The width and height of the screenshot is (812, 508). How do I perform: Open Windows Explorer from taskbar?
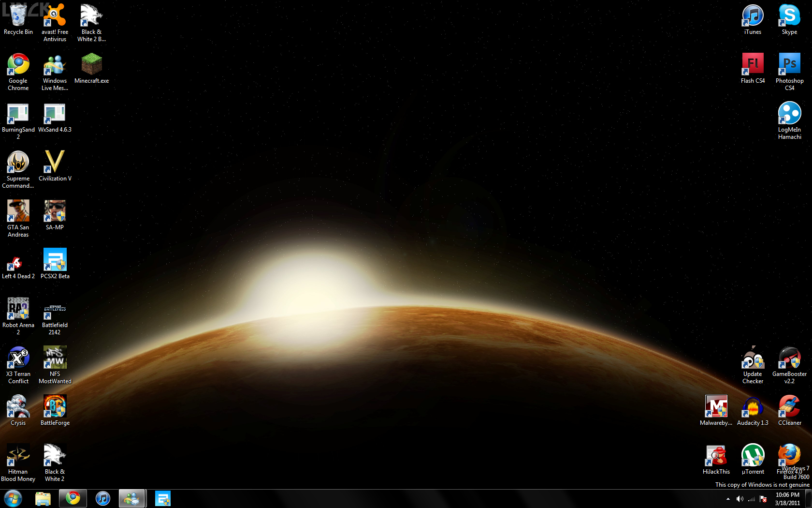click(43, 498)
